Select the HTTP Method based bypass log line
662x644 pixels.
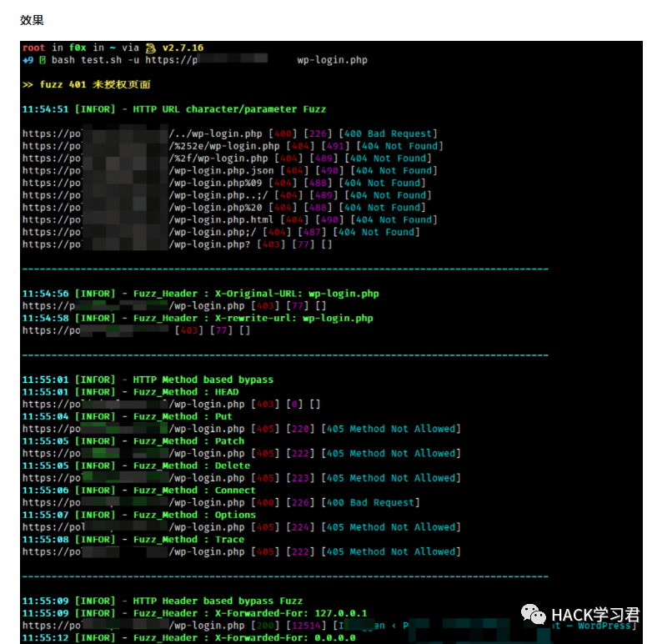coord(148,380)
